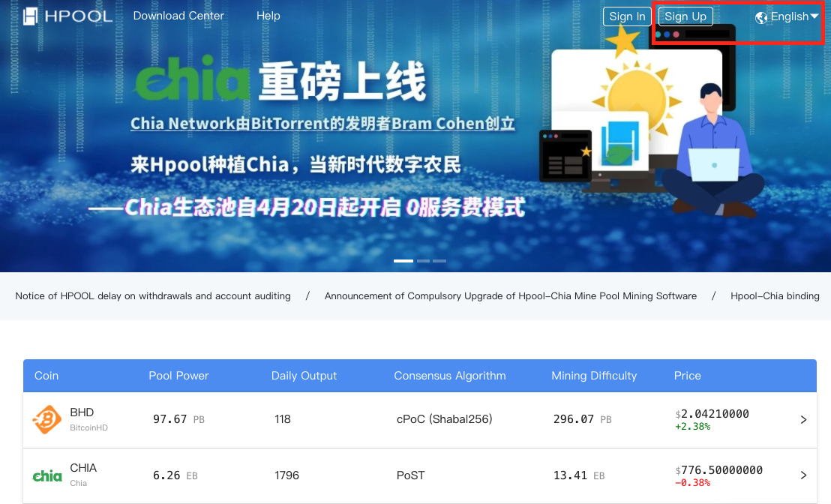Click the Chia banner image
Image resolution: width=831 pixels, height=504 pixels.
point(415,136)
